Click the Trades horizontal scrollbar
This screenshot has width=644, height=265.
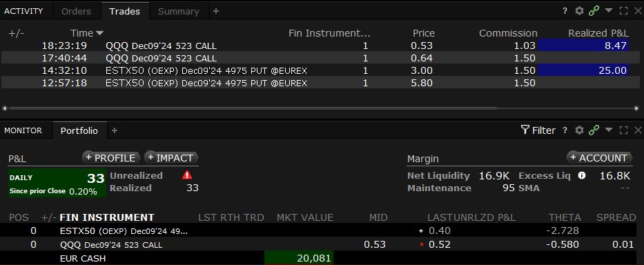click(x=322, y=108)
